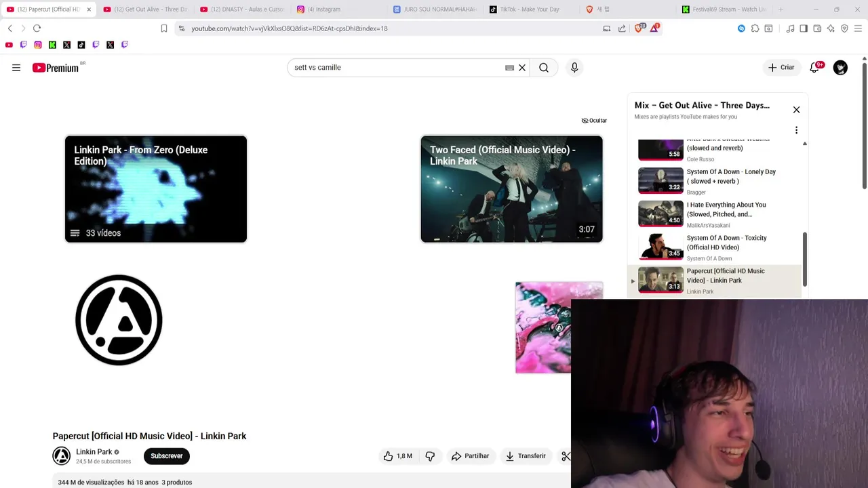Open the YouTube guide hamburger menu
This screenshot has height=488, width=868.
16,68
